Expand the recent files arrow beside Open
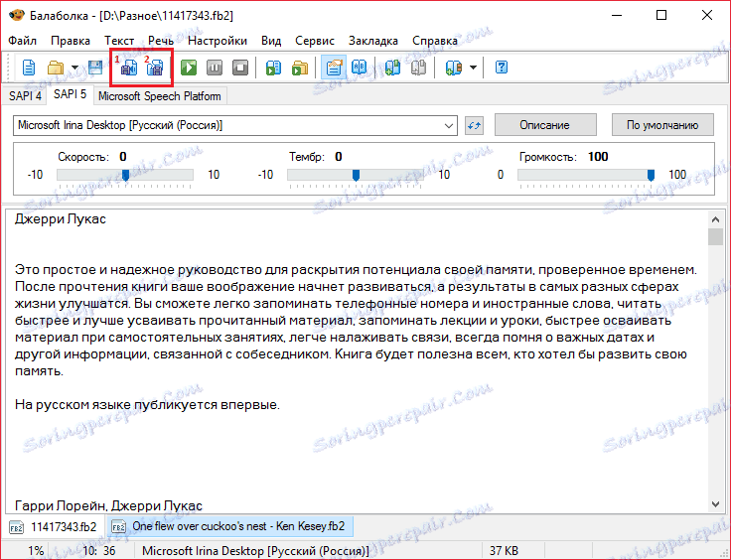 coord(74,69)
